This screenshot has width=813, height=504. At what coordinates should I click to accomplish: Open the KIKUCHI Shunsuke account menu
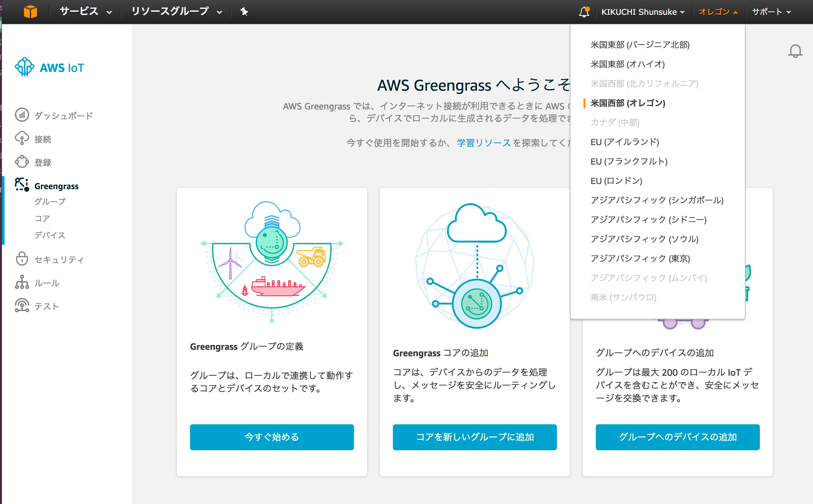tap(643, 12)
